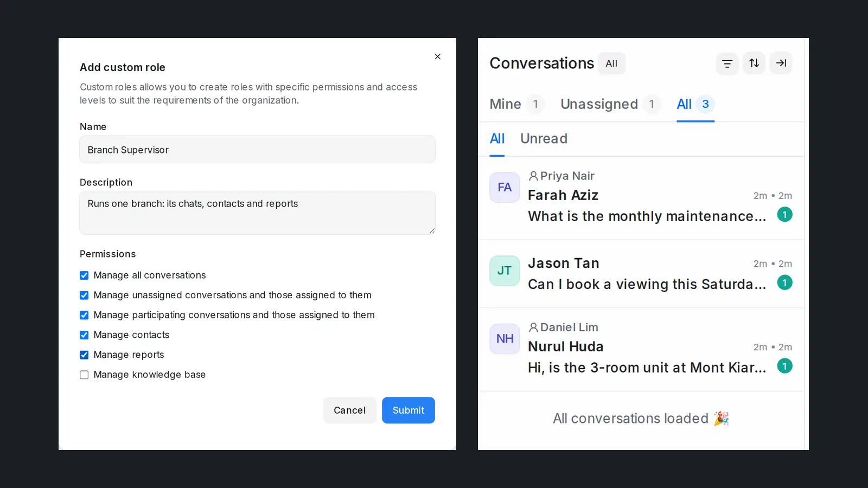Edit the role Description text area
This screenshot has height=488, width=868.
pos(258,213)
